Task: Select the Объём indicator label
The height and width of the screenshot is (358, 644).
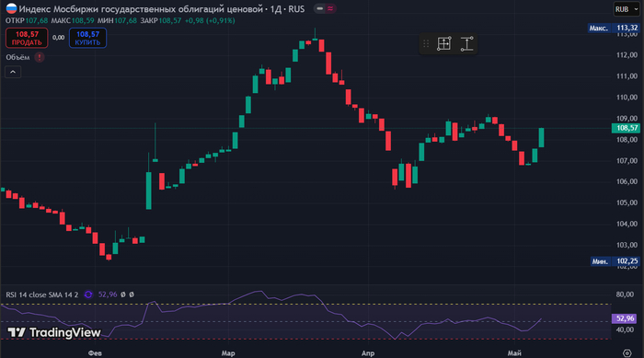Action: [17, 57]
